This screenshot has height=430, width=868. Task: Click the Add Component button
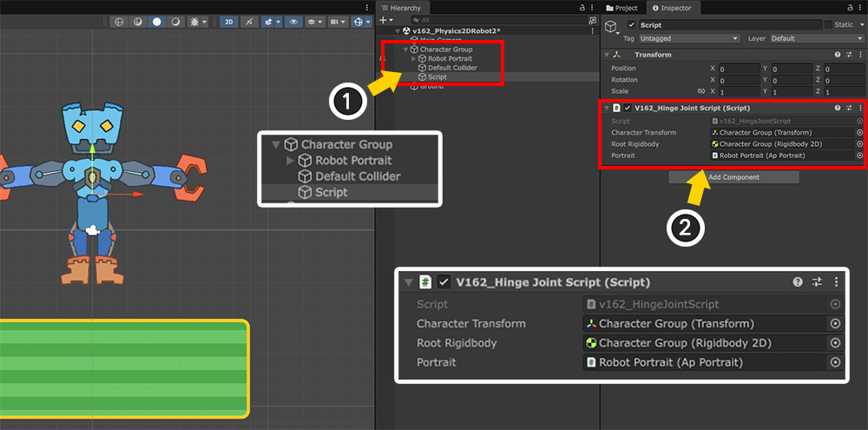click(x=733, y=177)
